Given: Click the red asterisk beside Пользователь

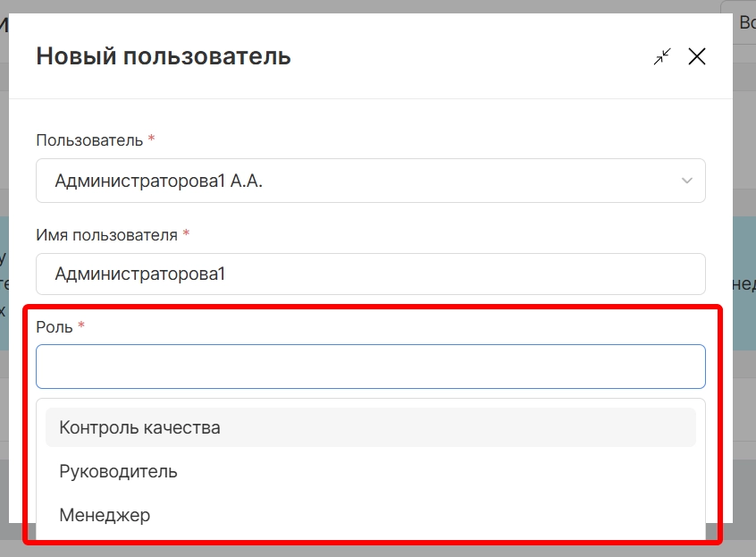Looking at the screenshot, I should [151, 139].
